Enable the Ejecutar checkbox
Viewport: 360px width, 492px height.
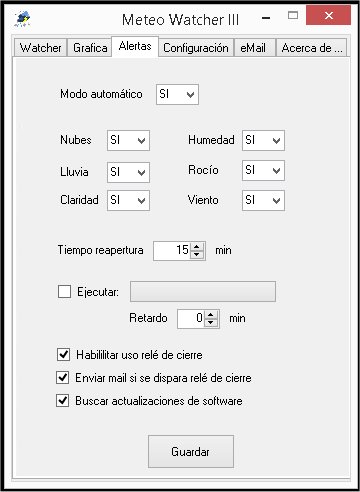tap(64, 291)
